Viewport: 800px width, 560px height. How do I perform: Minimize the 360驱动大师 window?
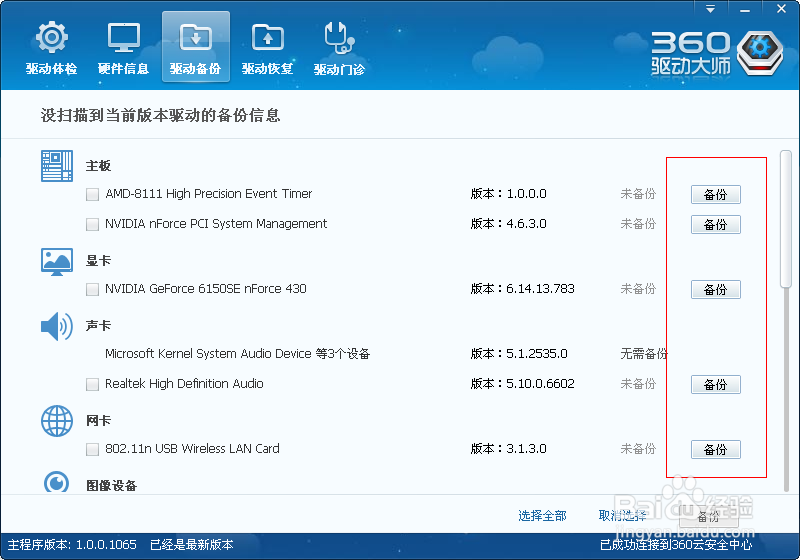[745, 9]
